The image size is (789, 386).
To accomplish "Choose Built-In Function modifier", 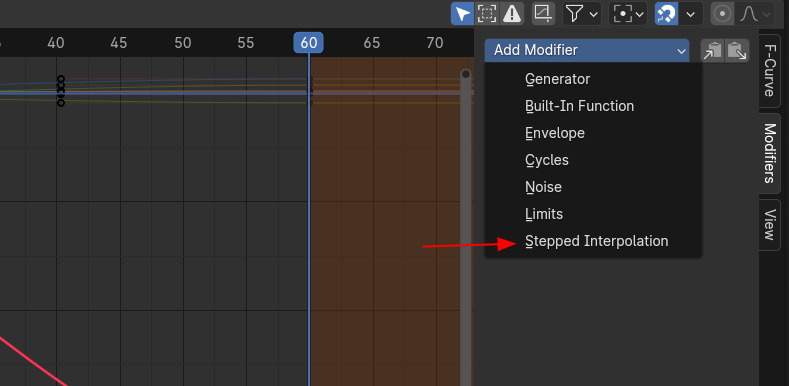I will 593,106.
